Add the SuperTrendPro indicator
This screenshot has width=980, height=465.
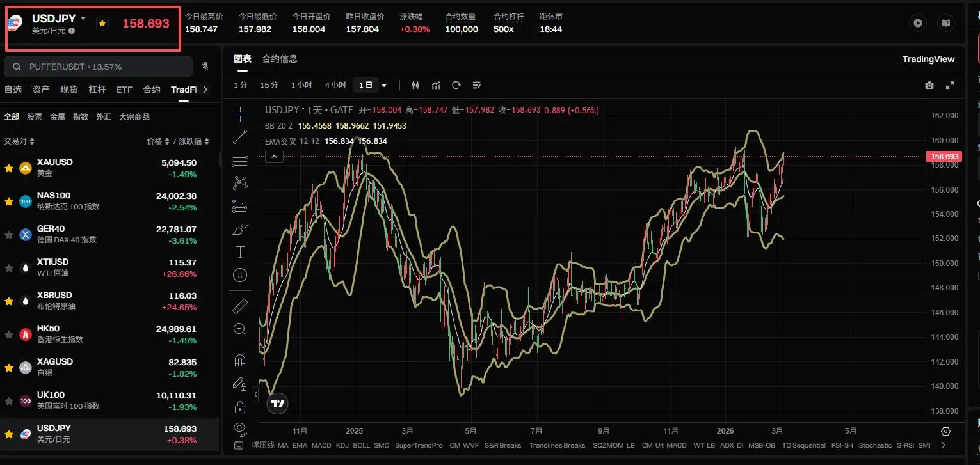click(x=419, y=445)
